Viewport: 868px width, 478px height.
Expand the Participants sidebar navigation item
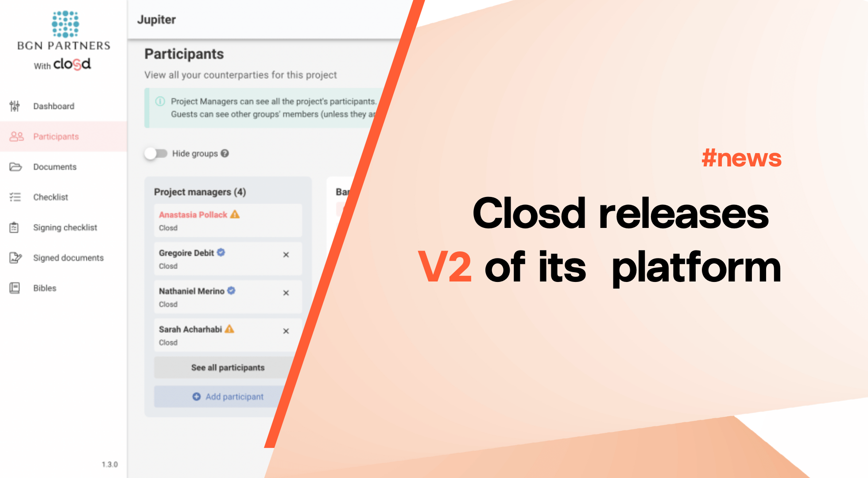click(56, 136)
